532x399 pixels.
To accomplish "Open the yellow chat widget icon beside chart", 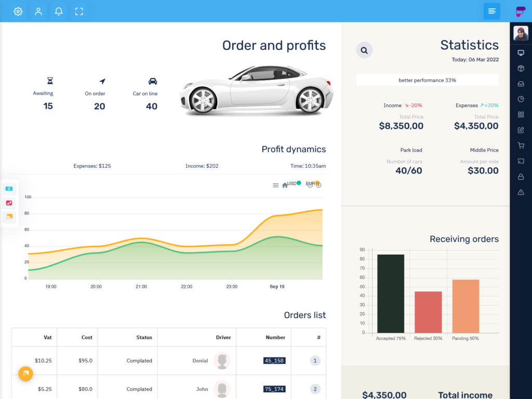I will point(9,217).
